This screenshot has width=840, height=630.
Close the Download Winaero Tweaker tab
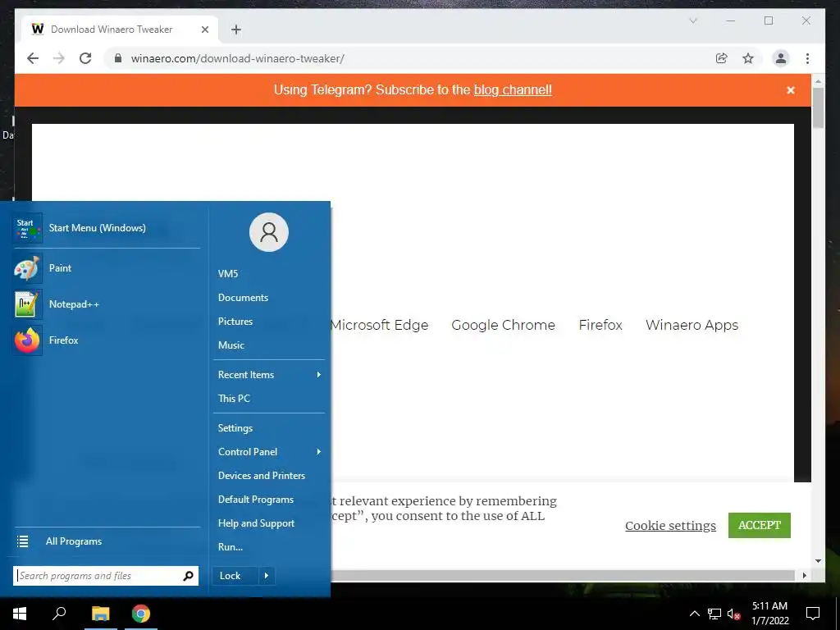(204, 30)
